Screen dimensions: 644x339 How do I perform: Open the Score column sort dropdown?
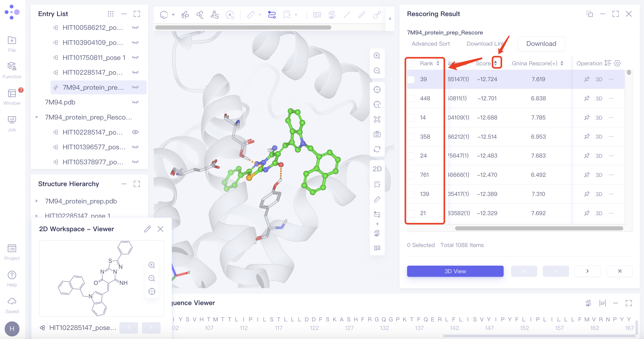click(x=496, y=63)
